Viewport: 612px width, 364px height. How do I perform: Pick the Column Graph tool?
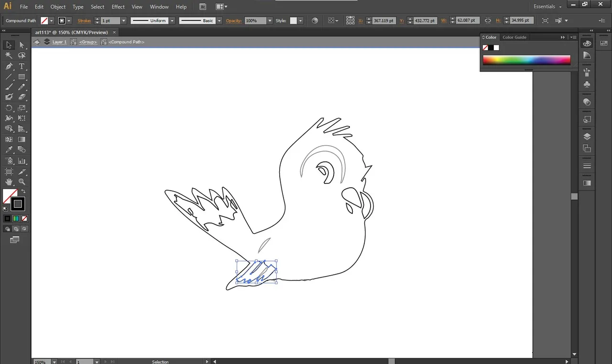(22, 161)
